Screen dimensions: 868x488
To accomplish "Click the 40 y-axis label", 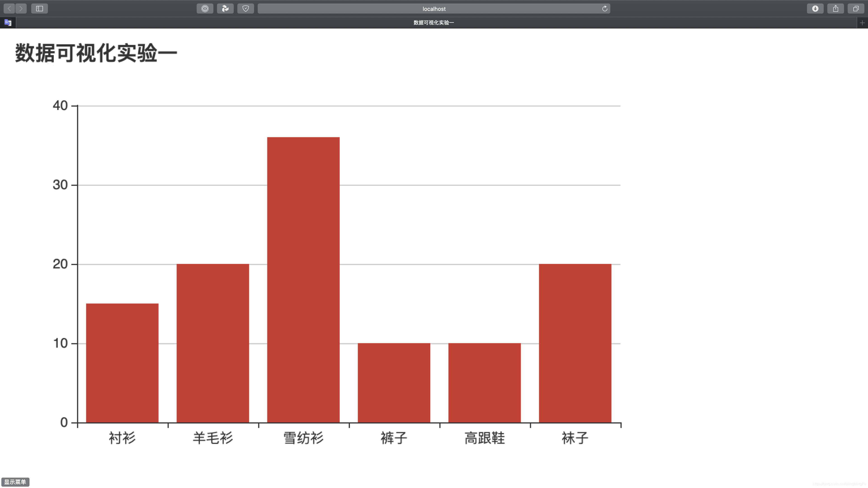I will tap(60, 106).
